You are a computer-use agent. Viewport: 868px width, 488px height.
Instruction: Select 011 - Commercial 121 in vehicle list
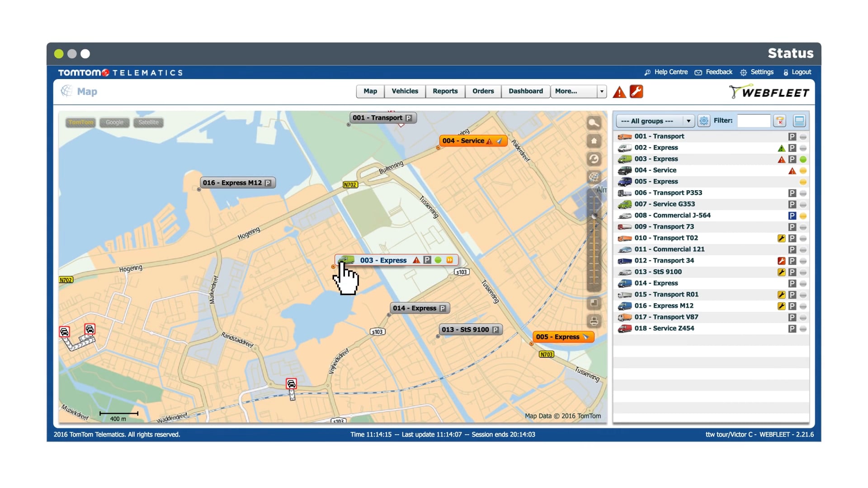(712, 249)
